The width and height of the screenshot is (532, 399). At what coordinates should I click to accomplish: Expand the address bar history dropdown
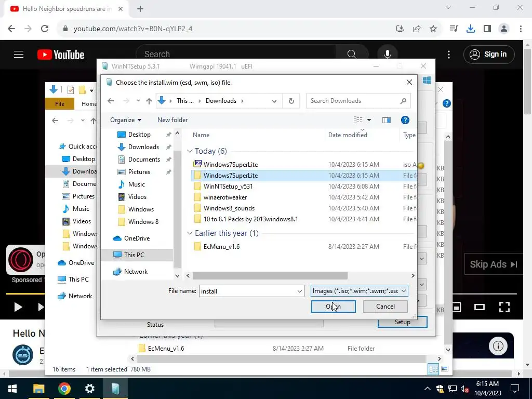point(274,101)
